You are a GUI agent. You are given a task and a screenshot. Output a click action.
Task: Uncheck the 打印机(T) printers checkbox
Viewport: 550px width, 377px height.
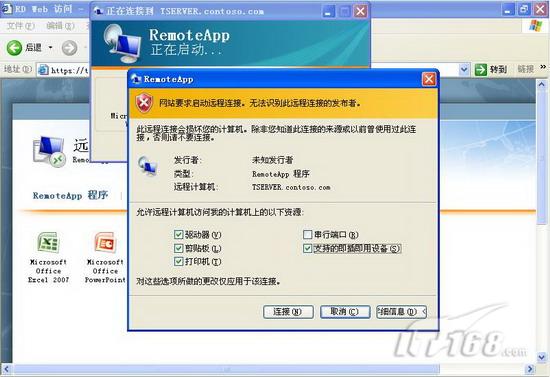coord(178,261)
